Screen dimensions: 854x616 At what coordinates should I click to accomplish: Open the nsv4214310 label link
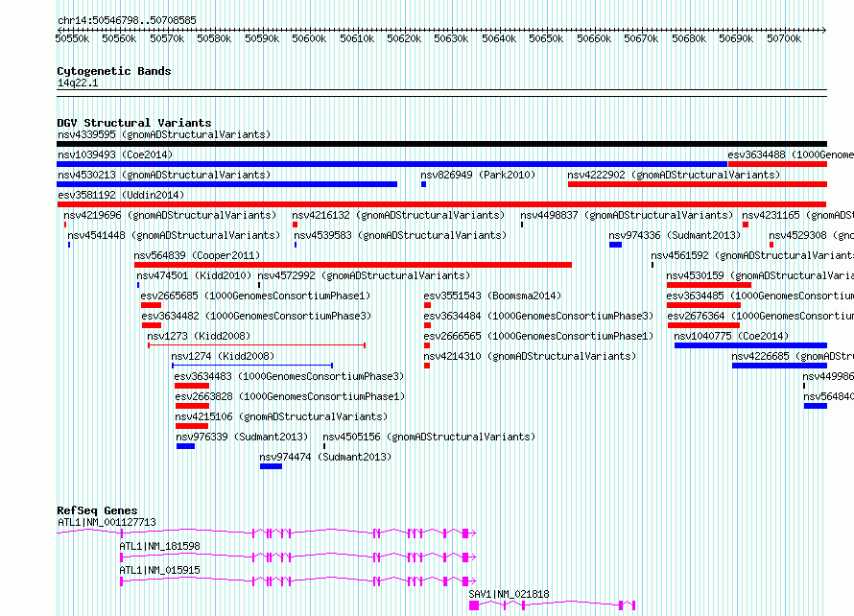[530, 356]
